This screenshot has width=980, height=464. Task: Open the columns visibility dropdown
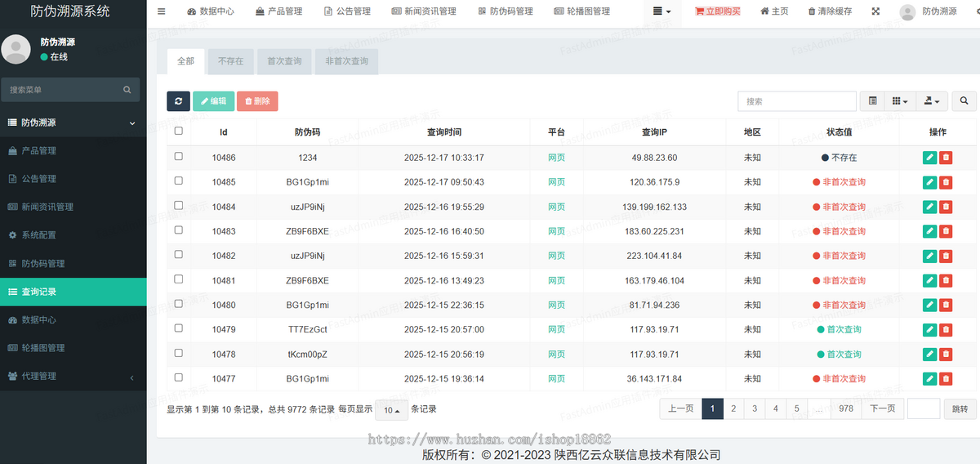click(900, 101)
